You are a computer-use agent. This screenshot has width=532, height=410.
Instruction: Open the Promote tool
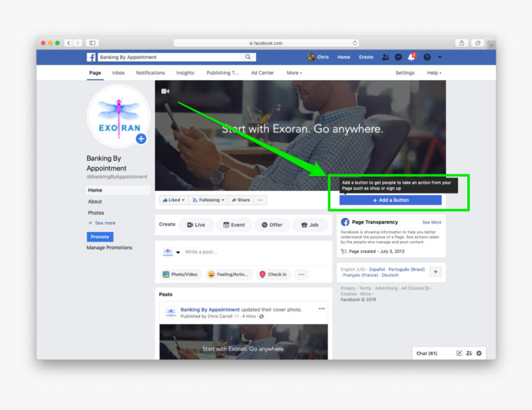tap(100, 236)
